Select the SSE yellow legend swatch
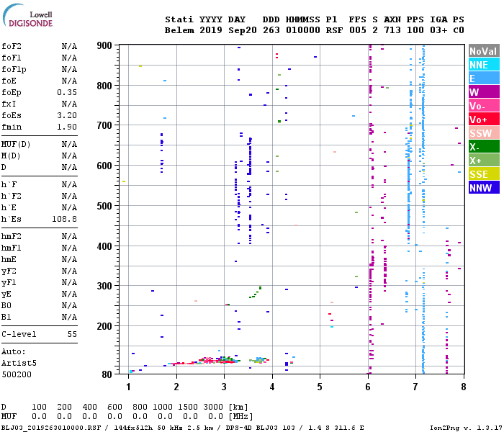504x432 pixels. 484,174
